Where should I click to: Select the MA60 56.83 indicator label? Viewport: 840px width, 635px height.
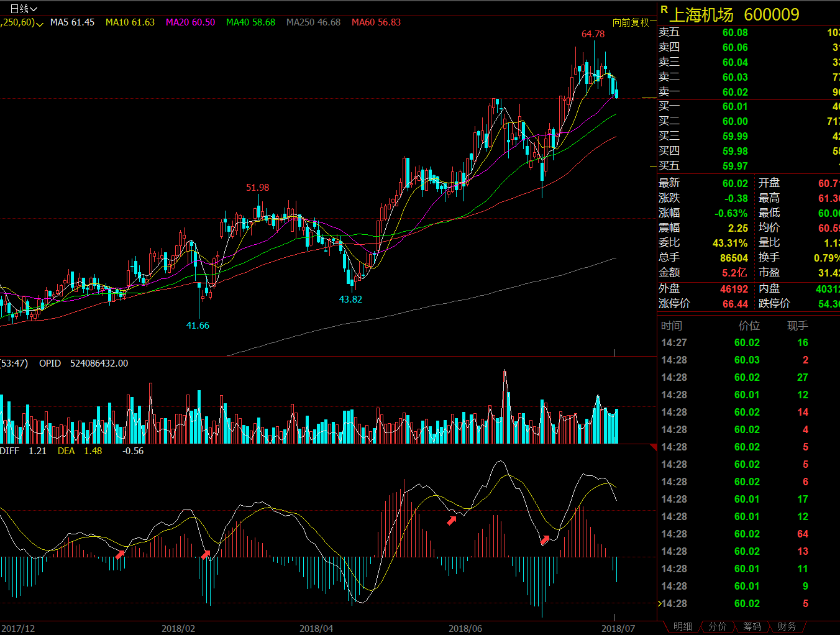[376, 22]
